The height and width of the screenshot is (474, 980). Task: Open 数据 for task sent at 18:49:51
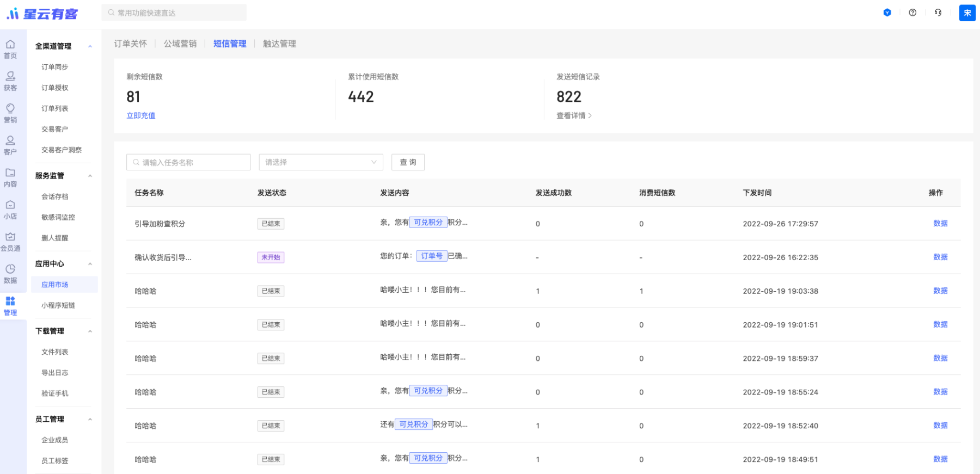940,459
